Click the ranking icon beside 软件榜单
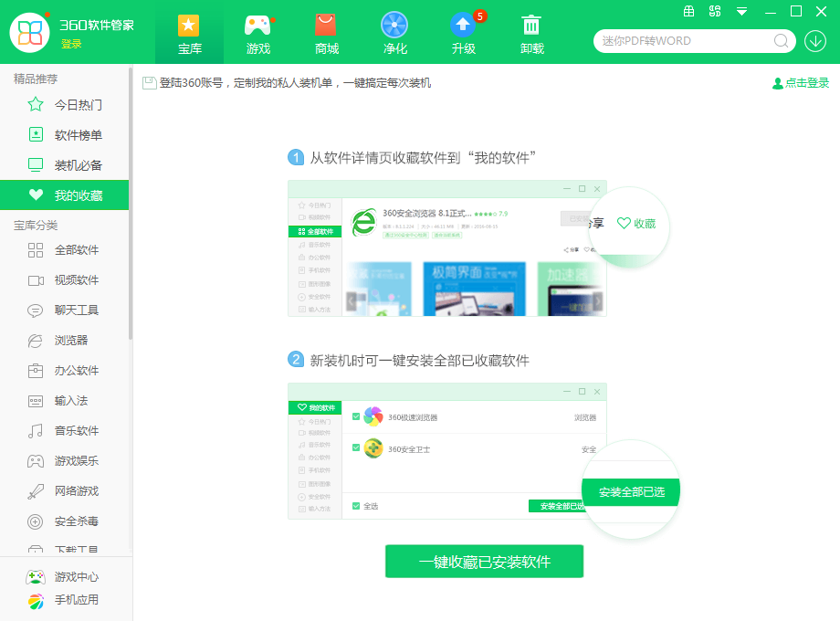 (x=36, y=134)
